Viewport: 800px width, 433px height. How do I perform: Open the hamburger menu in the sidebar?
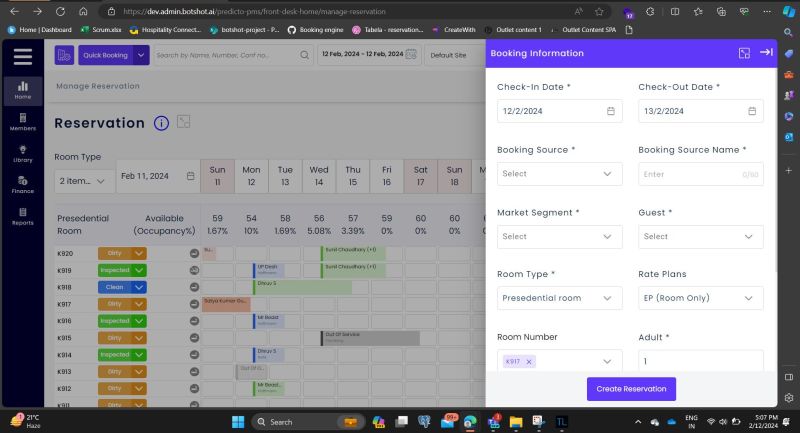pos(22,56)
